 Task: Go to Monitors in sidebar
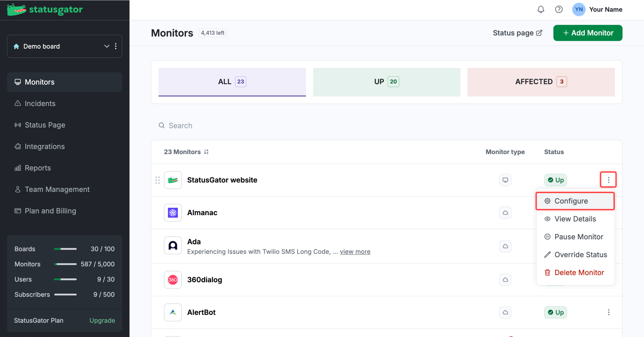click(64, 82)
